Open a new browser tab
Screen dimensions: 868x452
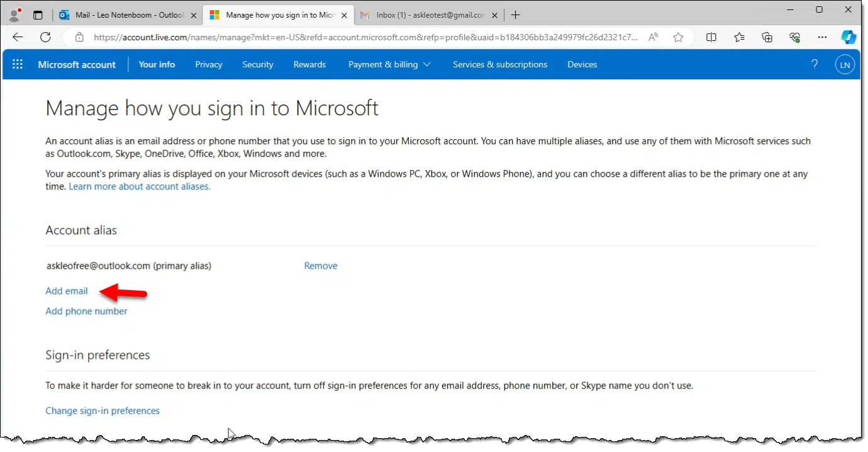click(516, 15)
